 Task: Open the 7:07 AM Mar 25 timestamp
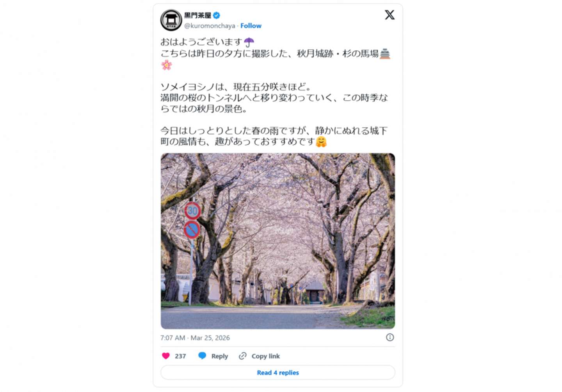pos(195,338)
